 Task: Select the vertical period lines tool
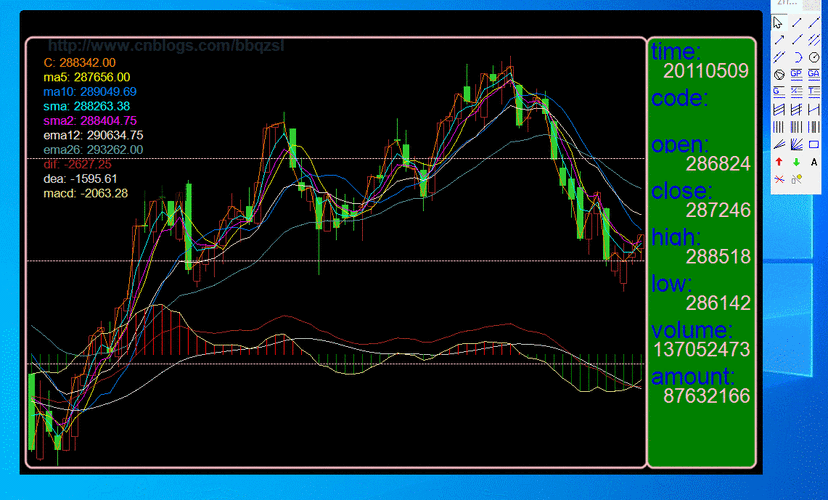coord(779,127)
